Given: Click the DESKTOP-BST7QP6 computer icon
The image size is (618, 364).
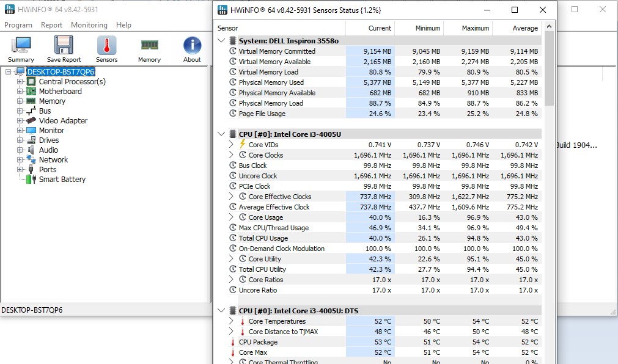Looking at the screenshot, I should [21, 71].
